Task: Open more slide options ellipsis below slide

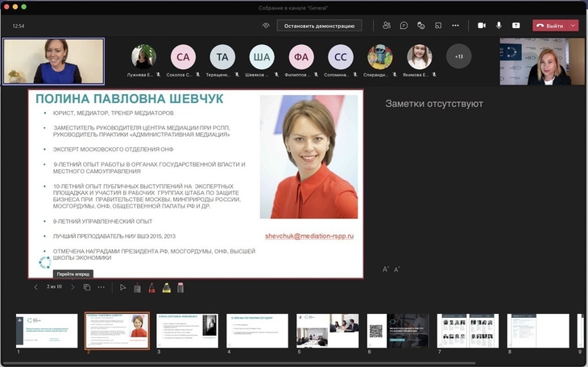Action: click(x=101, y=287)
